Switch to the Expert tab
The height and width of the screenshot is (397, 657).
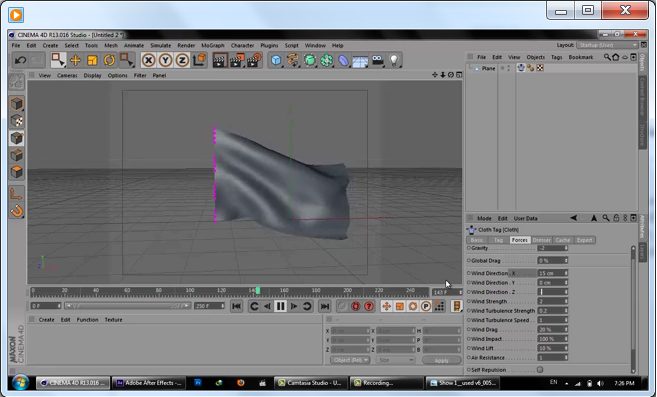coord(585,240)
